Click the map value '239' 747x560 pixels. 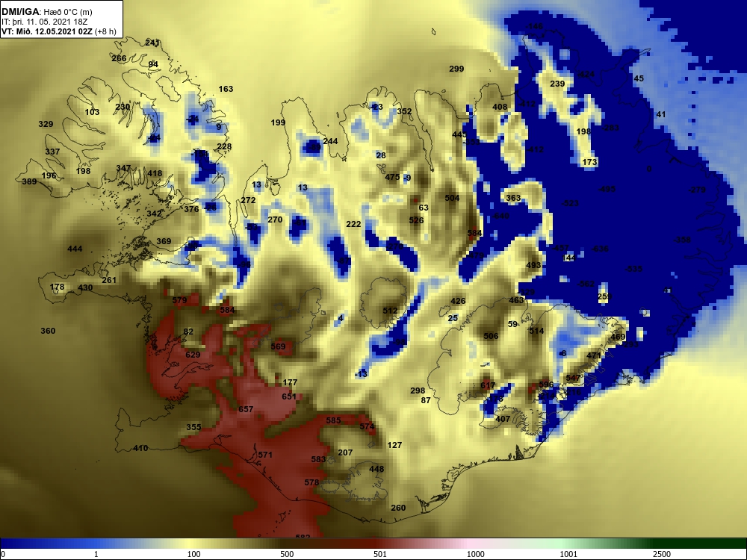[x=557, y=84]
